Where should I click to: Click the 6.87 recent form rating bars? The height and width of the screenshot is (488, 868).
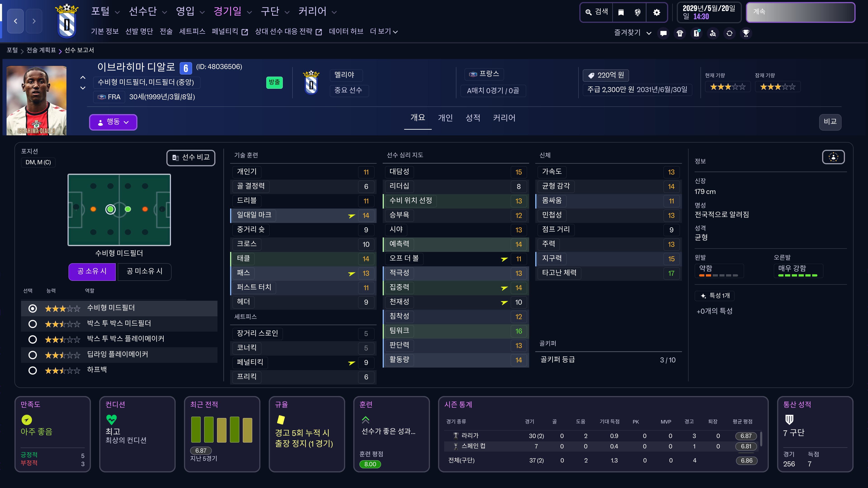click(221, 429)
